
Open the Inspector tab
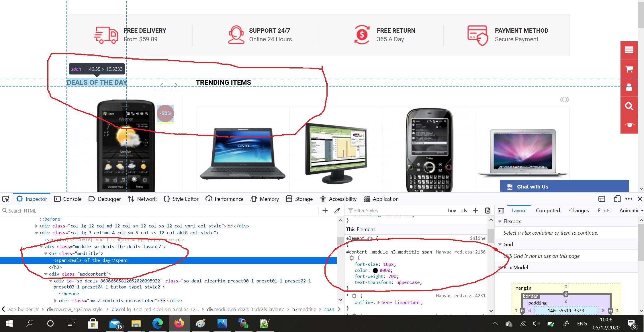coord(32,199)
